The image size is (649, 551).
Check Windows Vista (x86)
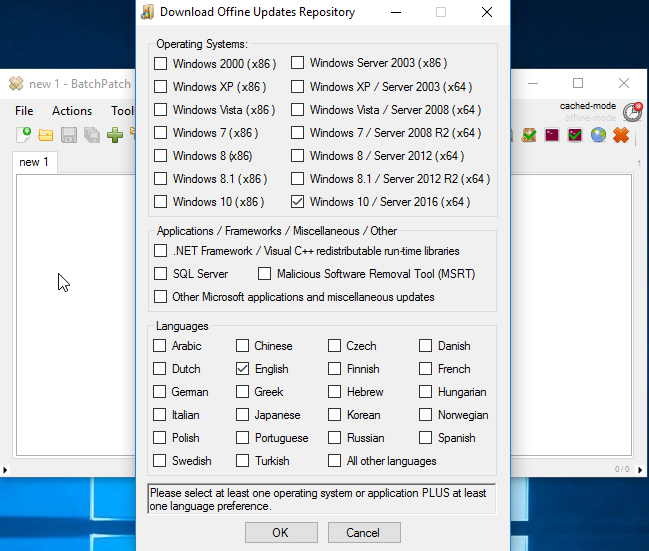click(x=161, y=110)
